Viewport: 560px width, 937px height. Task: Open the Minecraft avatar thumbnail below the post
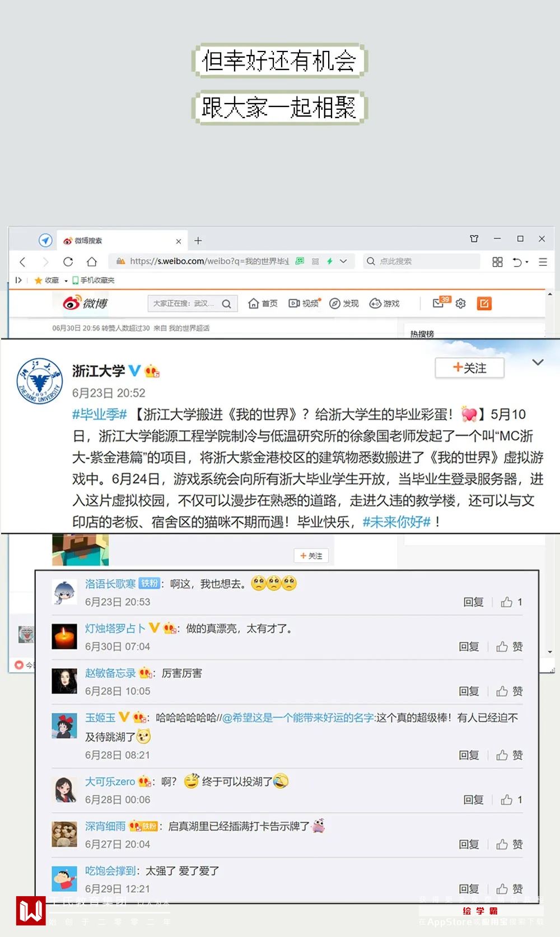pos(80,549)
